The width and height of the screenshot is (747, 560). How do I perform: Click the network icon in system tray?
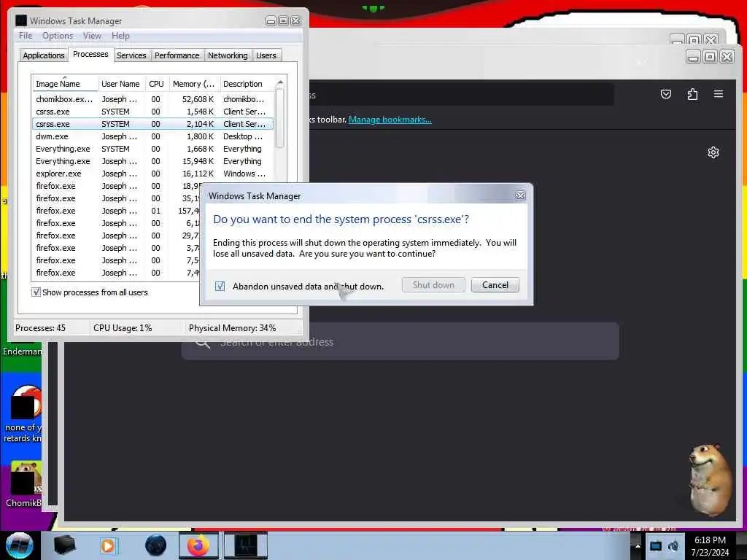656,546
